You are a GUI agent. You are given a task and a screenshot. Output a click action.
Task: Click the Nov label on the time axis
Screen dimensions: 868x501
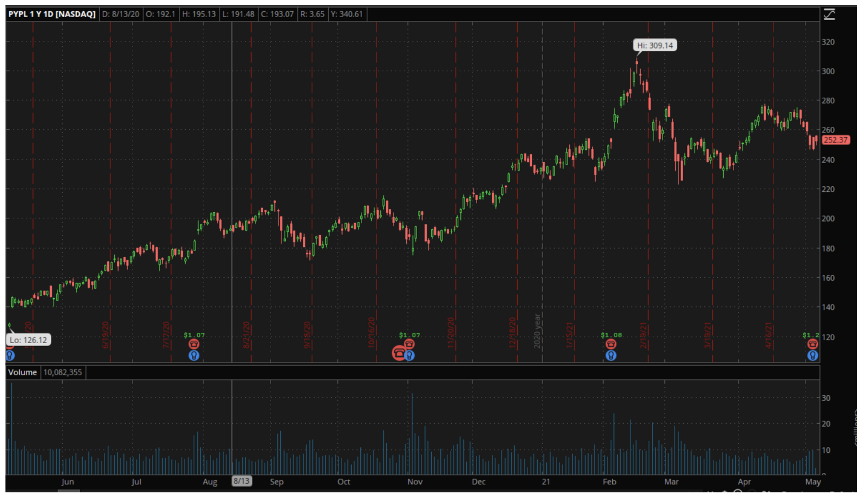(415, 481)
